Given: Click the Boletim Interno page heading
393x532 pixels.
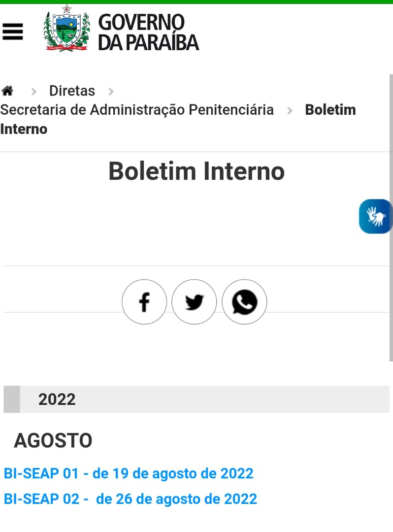Looking at the screenshot, I should 196,171.
